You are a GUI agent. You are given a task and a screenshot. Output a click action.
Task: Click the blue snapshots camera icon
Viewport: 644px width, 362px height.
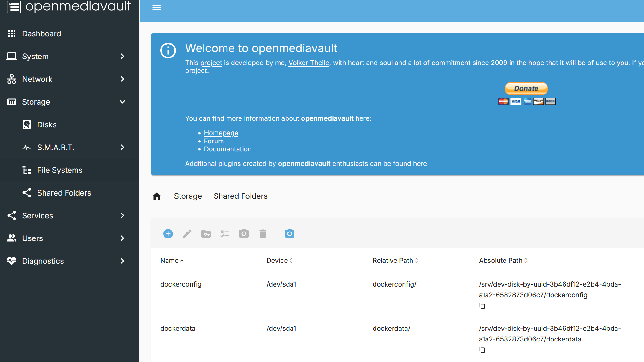click(x=290, y=234)
